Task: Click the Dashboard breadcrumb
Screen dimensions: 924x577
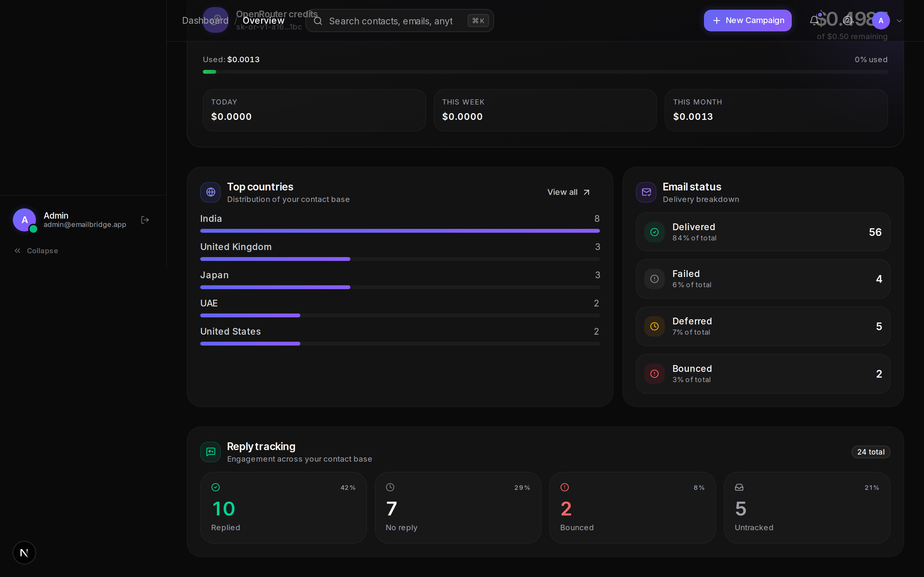Action: coord(205,21)
